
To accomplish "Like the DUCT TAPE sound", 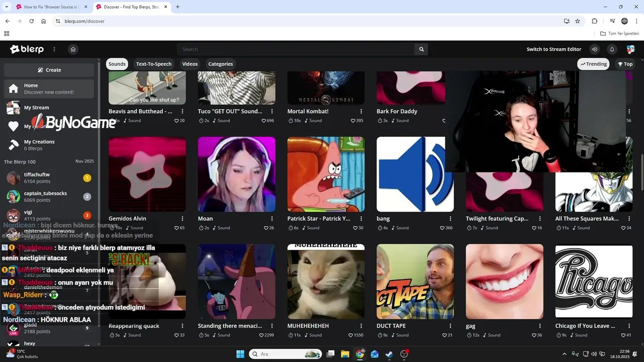I will [x=444, y=335].
